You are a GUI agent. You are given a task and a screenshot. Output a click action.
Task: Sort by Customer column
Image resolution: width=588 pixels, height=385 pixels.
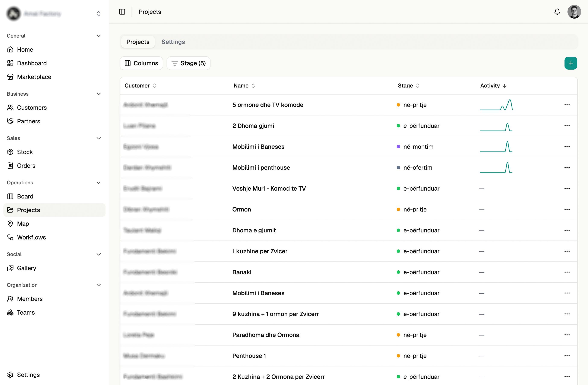click(140, 86)
